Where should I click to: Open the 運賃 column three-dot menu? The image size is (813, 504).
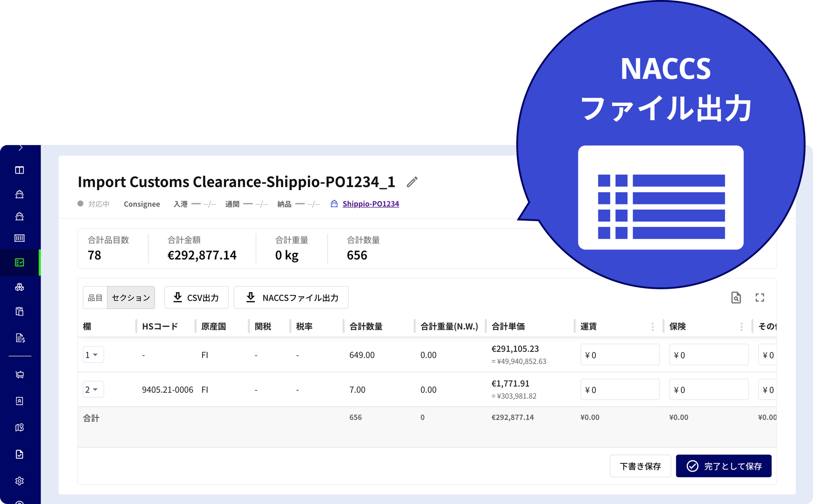coord(652,326)
